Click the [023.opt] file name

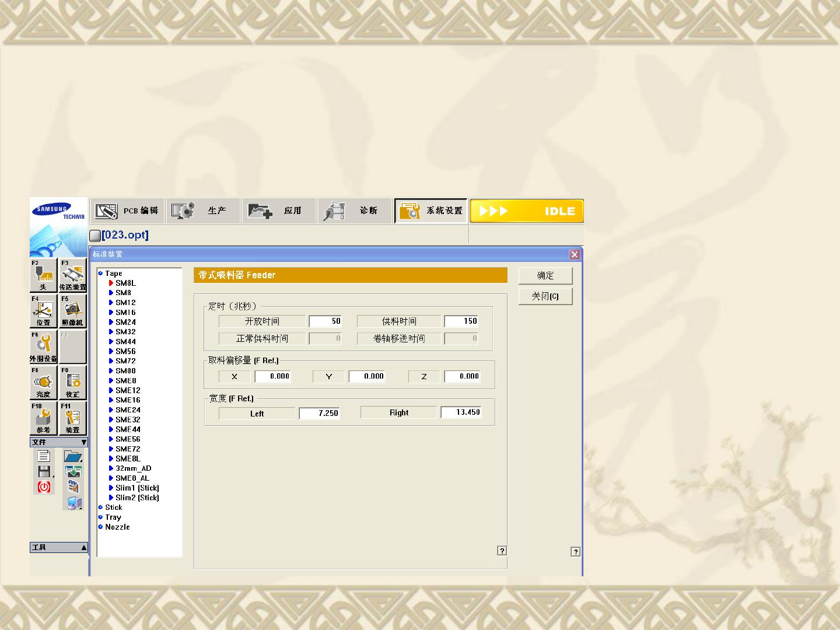[125, 235]
